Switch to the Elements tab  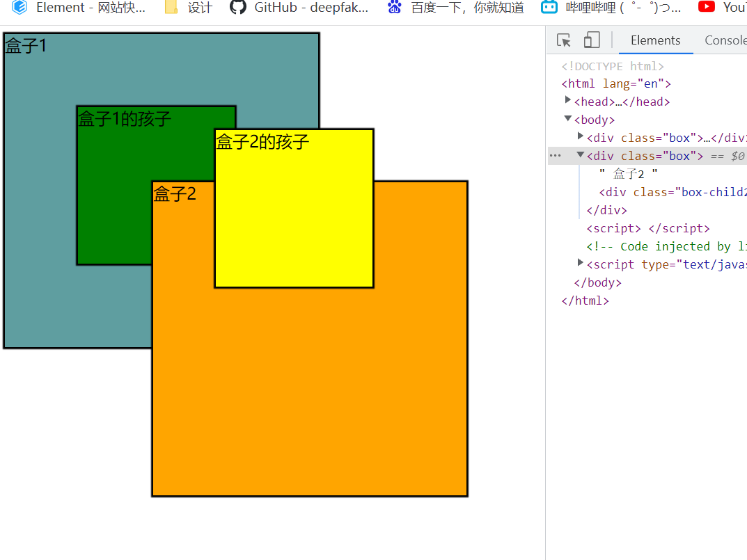(656, 40)
